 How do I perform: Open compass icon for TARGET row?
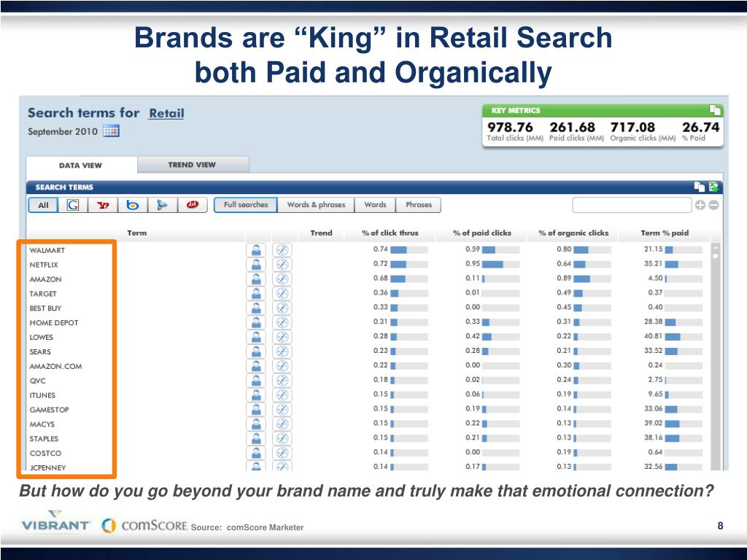282,293
